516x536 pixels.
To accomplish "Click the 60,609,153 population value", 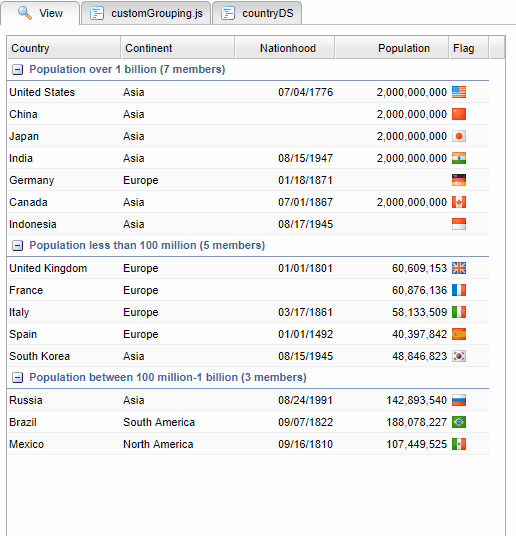I will (x=419, y=268).
